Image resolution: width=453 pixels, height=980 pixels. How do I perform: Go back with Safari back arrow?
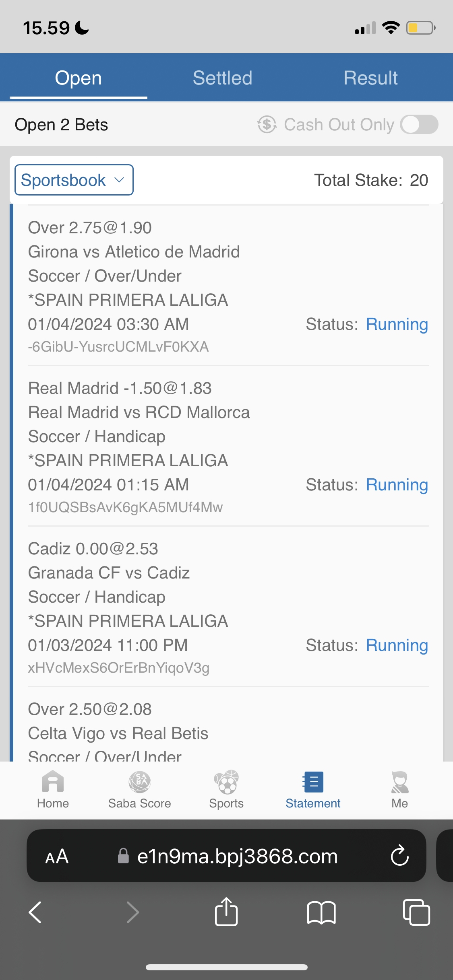(35, 912)
